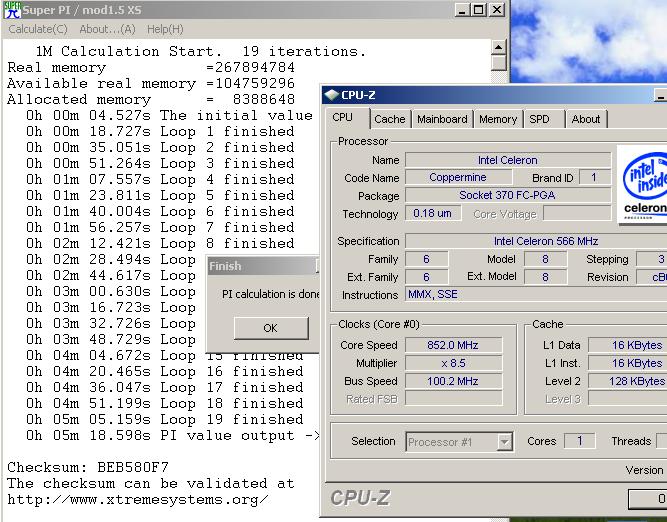667x522 pixels.
Task: Click the Technology value 0.18 um
Action: (433, 213)
